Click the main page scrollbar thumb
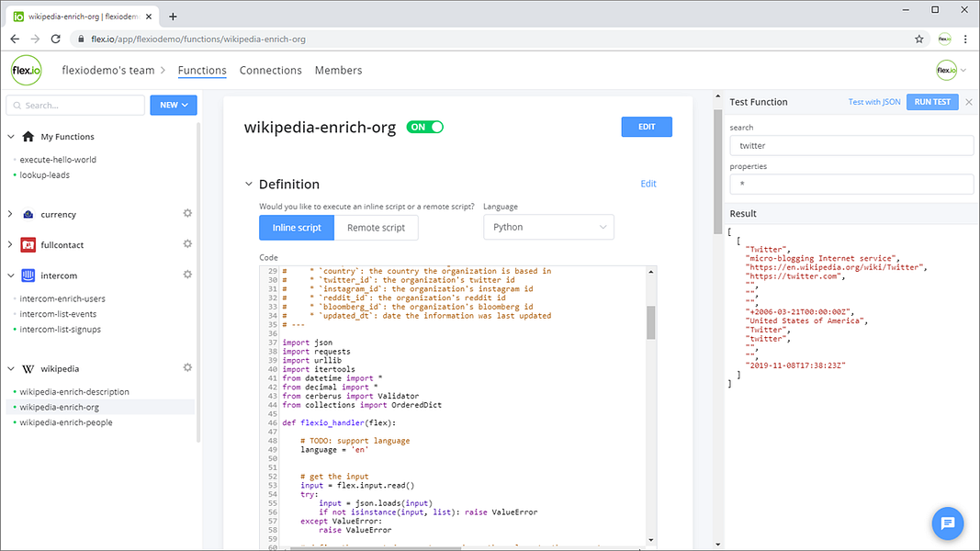Image resolution: width=980 pixels, height=551 pixels. tap(717, 172)
